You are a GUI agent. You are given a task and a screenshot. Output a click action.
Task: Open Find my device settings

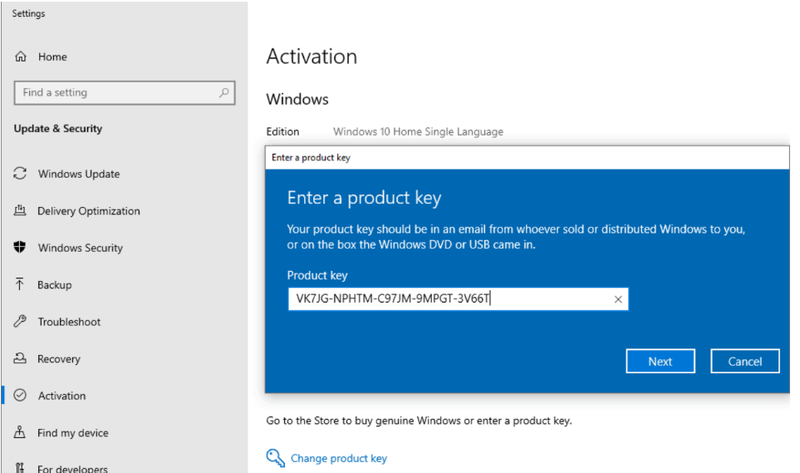pyautogui.click(x=73, y=433)
